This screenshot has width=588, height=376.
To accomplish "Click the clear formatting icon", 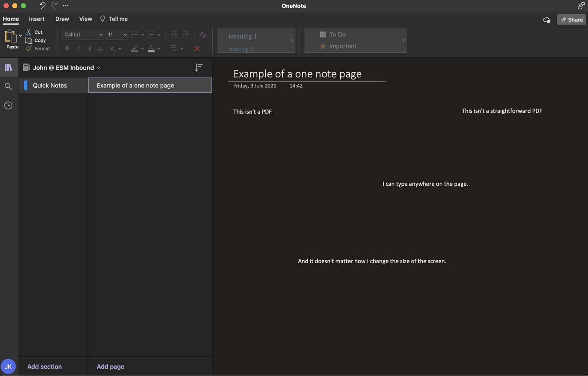I will pos(202,35).
